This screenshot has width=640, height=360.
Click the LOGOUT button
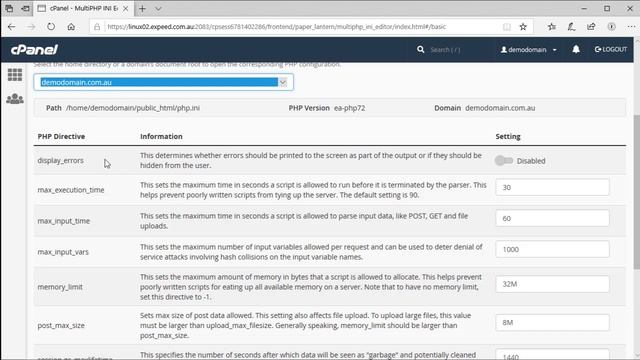[611, 49]
